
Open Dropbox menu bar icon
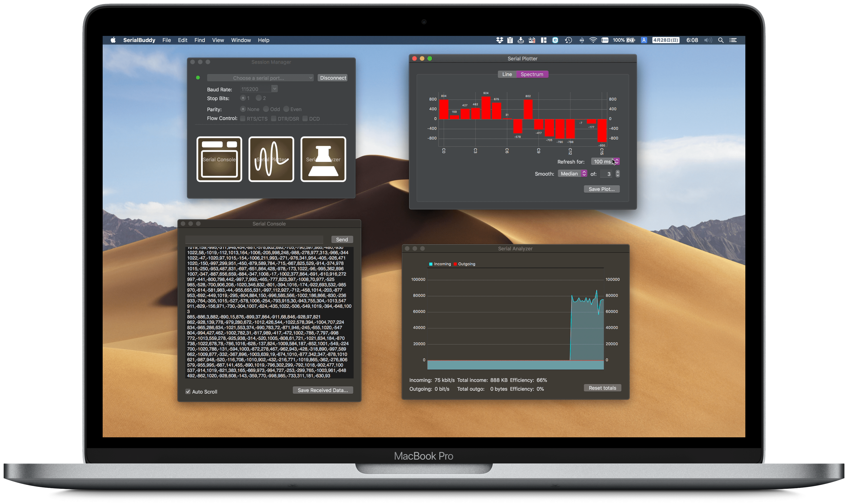[x=499, y=40]
